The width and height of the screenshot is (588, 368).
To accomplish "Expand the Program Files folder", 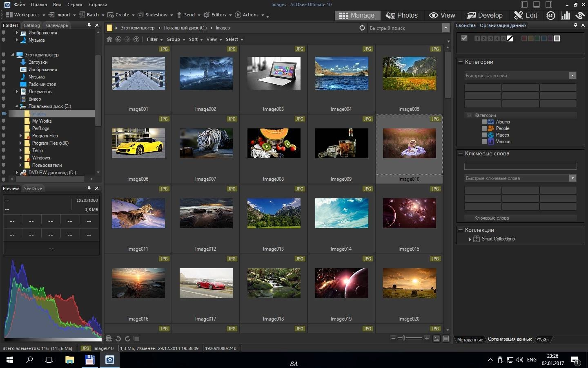I will pos(20,136).
